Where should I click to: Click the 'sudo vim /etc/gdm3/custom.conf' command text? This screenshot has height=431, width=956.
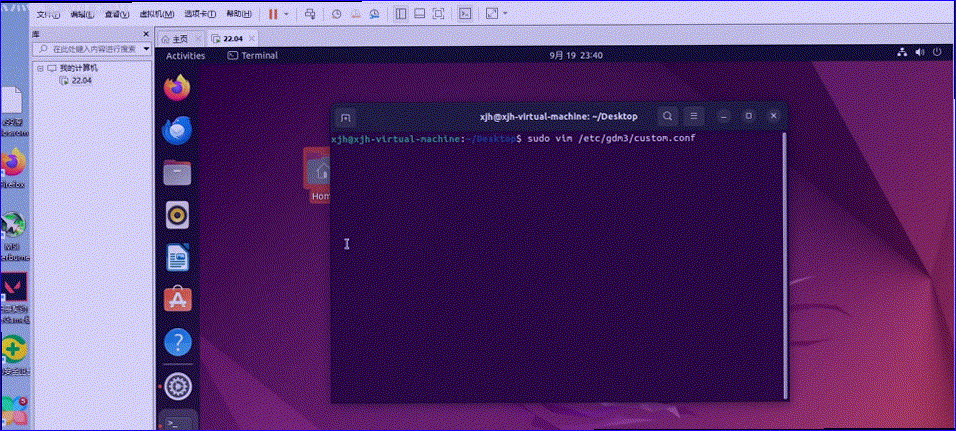pos(612,139)
